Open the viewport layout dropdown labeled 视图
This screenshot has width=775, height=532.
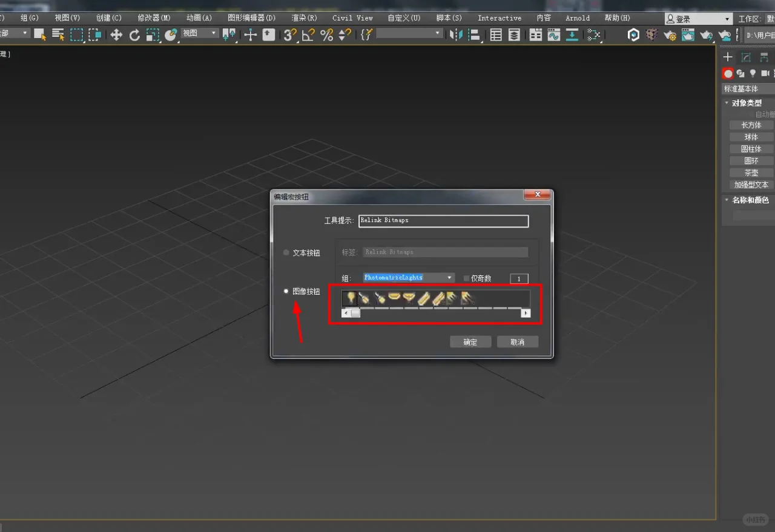pos(199,33)
